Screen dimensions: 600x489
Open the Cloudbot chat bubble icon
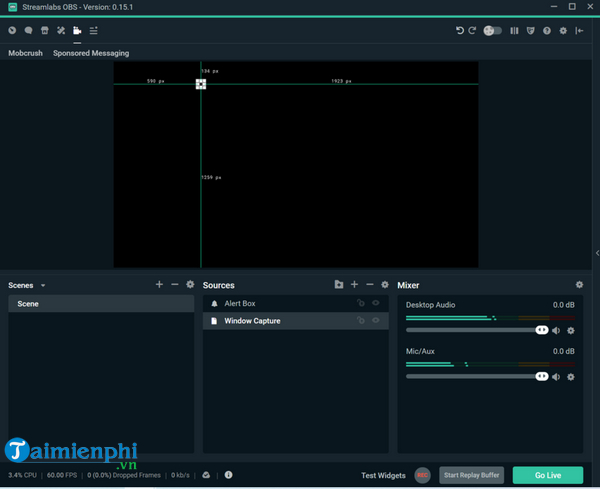[x=28, y=30]
